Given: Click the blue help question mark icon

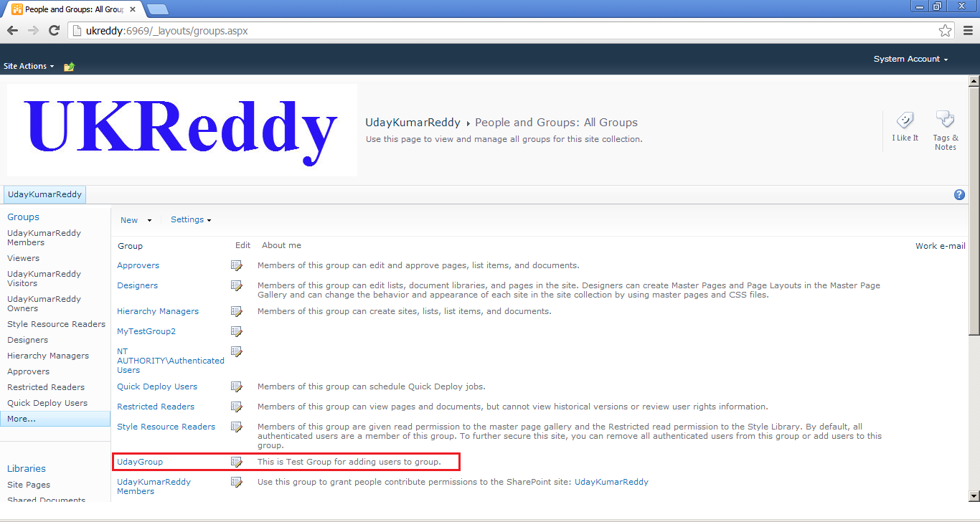Looking at the screenshot, I should 959,195.
